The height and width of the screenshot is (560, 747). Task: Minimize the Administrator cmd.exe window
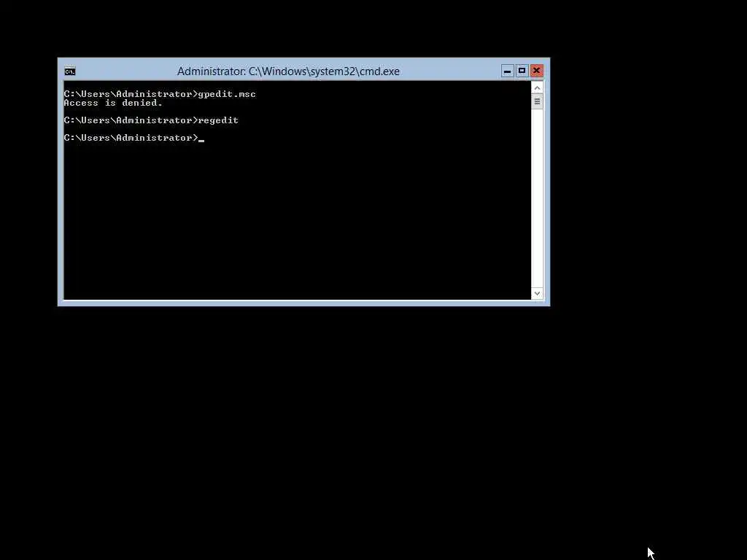click(x=508, y=71)
